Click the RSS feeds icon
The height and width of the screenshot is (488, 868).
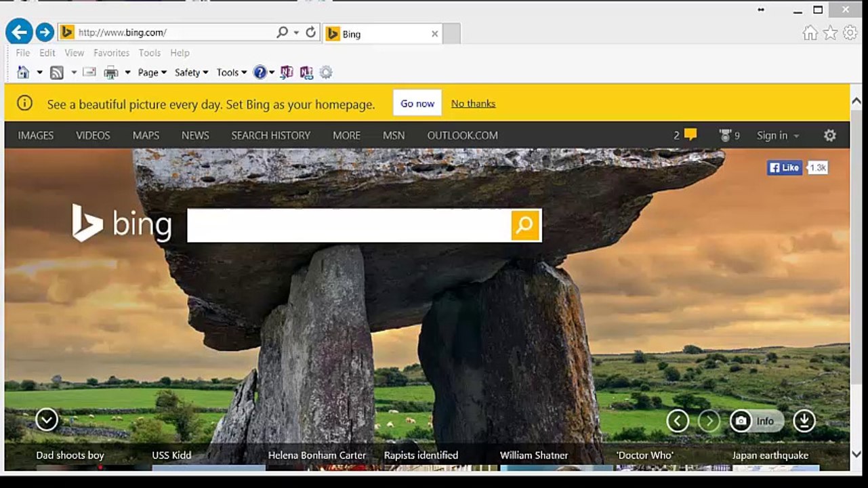(x=57, y=73)
